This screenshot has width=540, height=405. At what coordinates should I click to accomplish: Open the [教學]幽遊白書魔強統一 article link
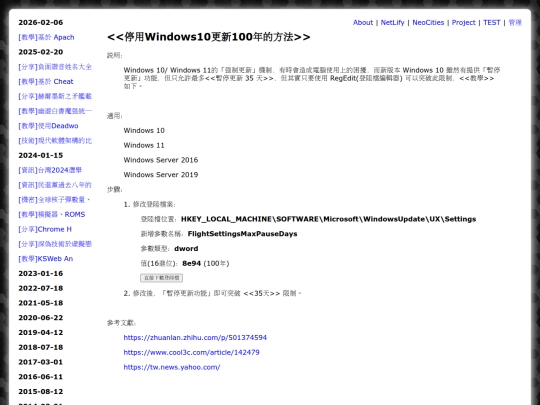pos(55,111)
